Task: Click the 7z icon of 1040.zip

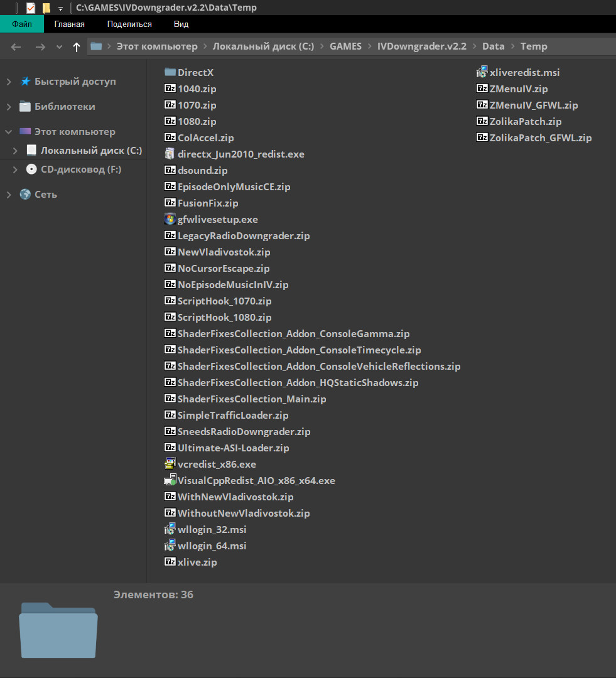Action: (x=170, y=89)
